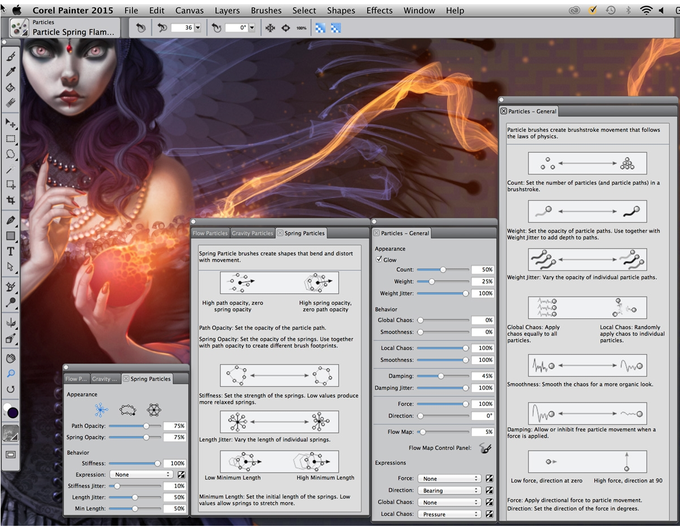This screenshot has height=531, width=680.
Task: Open Stiffness Expression dropdown in Spring Particles
Action: pos(141,475)
